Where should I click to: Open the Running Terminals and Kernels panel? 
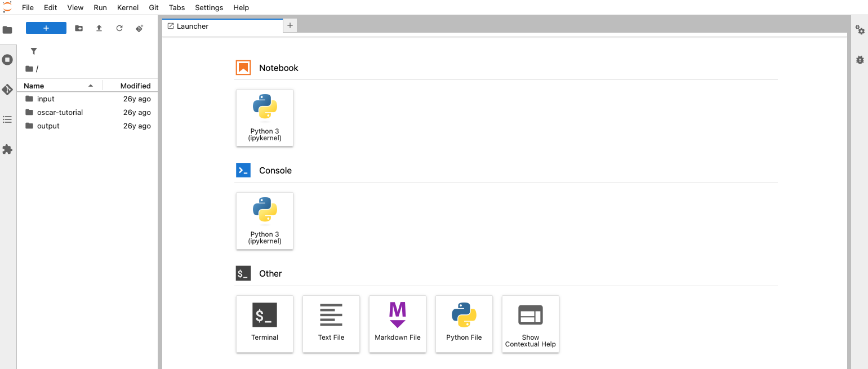click(8, 59)
